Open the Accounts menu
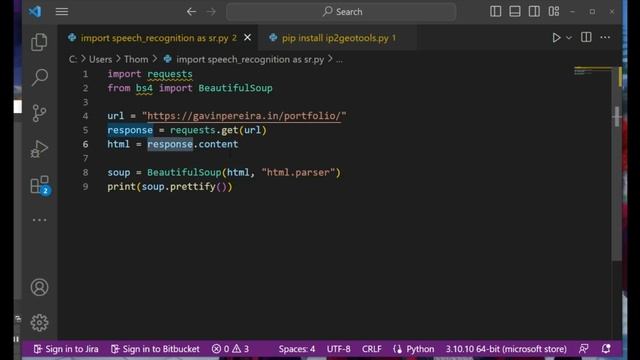The width and height of the screenshot is (640, 360). coord(39,287)
